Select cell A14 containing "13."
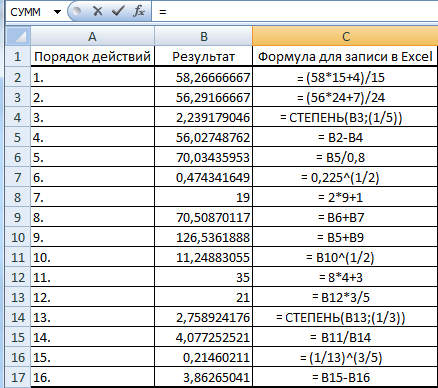Screen dimensions: 438x388 92,317
